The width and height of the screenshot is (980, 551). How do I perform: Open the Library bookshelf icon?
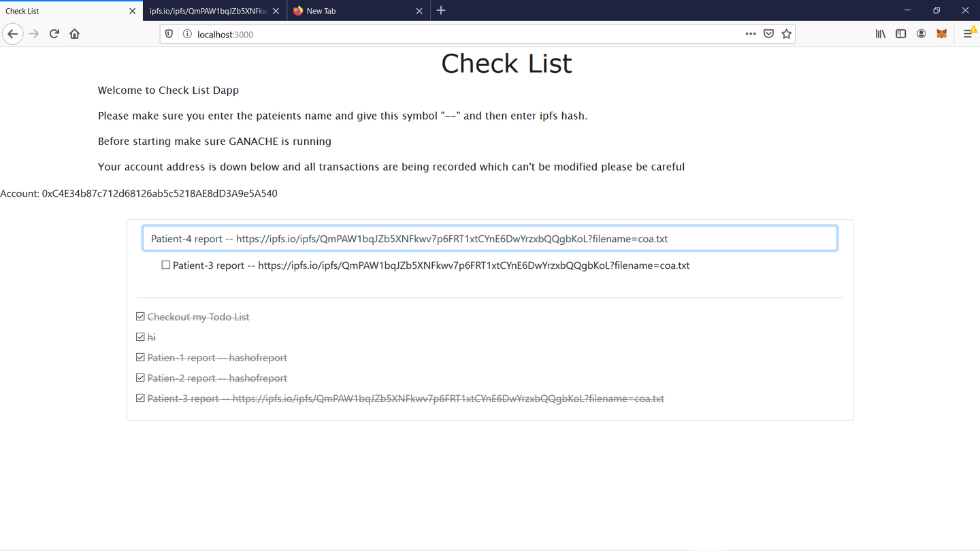881,34
